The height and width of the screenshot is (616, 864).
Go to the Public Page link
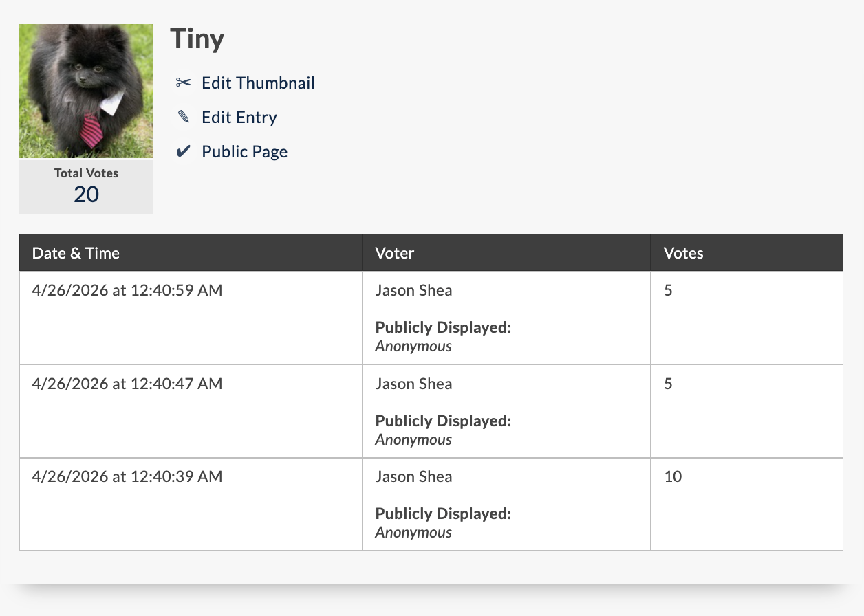pyautogui.click(x=245, y=152)
